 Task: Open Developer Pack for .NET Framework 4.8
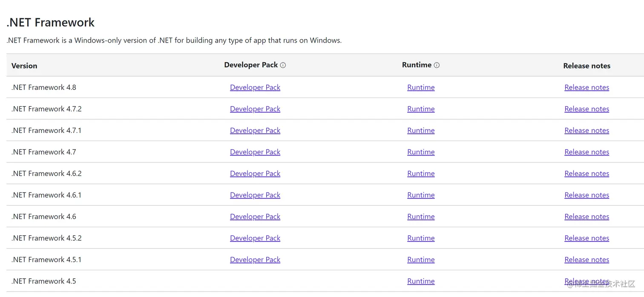[255, 87]
